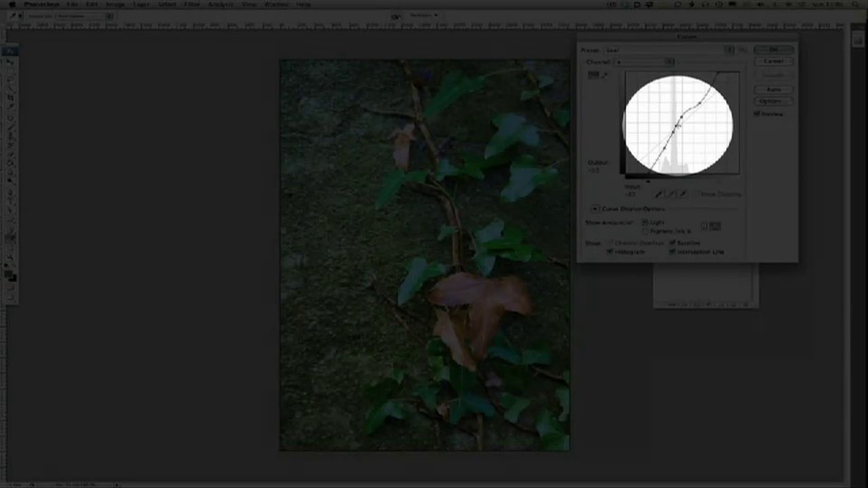Image resolution: width=868 pixels, height=488 pixels.
Task: Open the Window menu
Action: tap(277, 4)
